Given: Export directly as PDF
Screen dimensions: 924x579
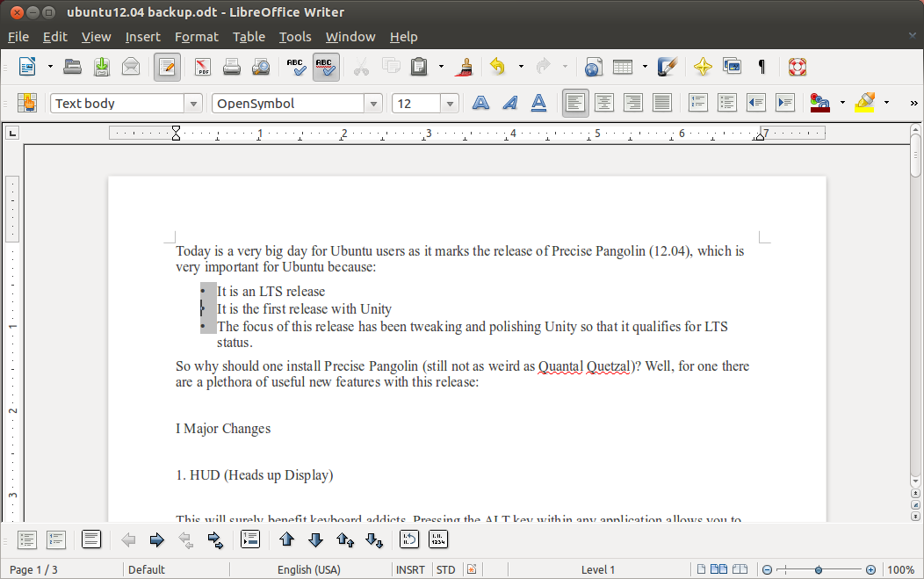Looking at the screenshot, I should pos(203,67).
